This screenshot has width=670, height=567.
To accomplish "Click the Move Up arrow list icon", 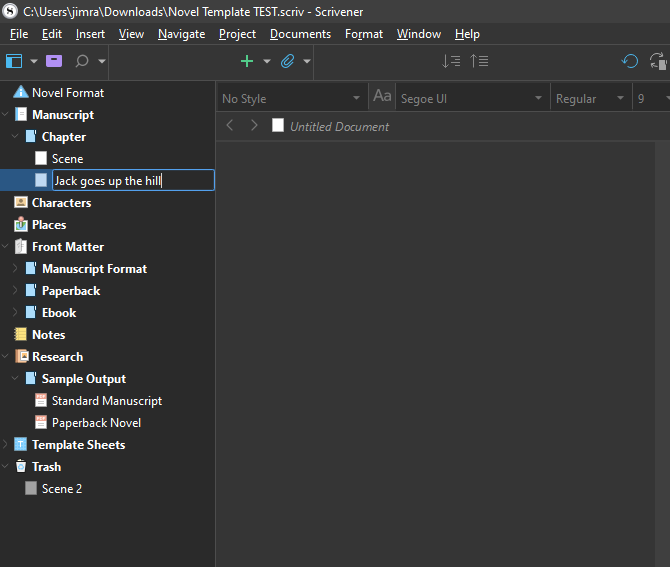I will coord(479,61).
